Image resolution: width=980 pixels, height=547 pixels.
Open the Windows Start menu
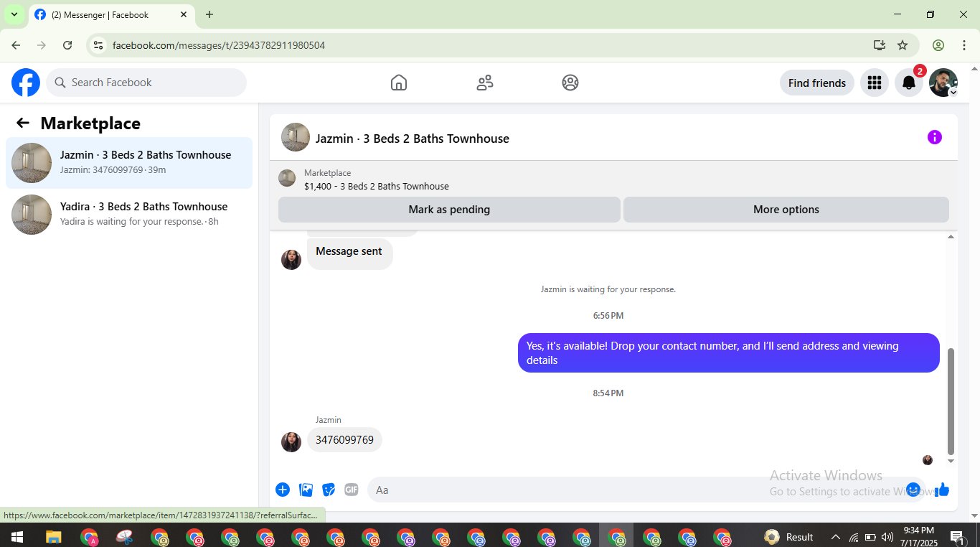17,536
